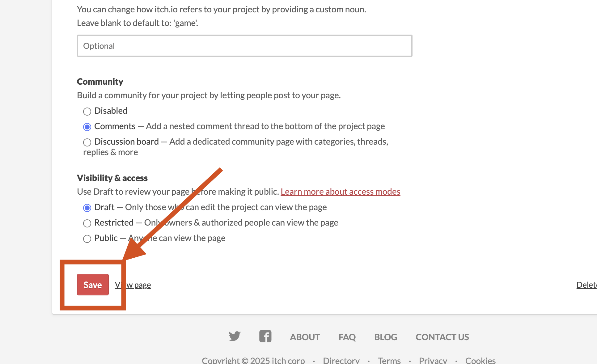Focus the Optional custom noun field
Screen dimensions: 597x364
[x=245, y=46]
